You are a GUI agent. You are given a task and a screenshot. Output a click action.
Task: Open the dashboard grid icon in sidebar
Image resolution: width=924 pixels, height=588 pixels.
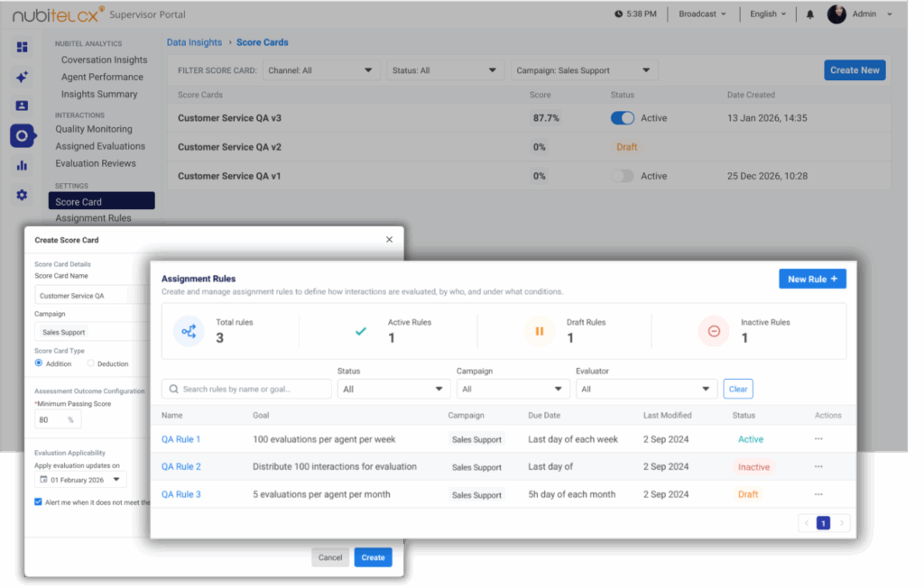pyautogui.click(x=23, y=47)
